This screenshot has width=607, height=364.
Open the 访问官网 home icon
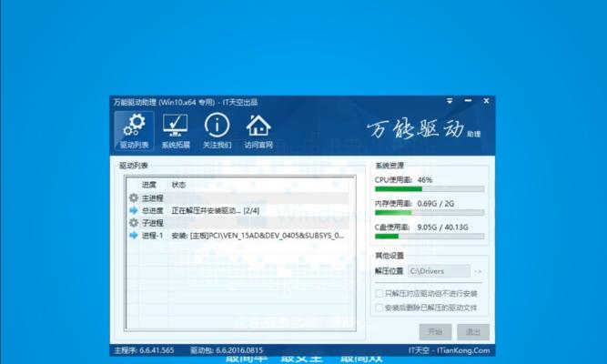(258, 131)
